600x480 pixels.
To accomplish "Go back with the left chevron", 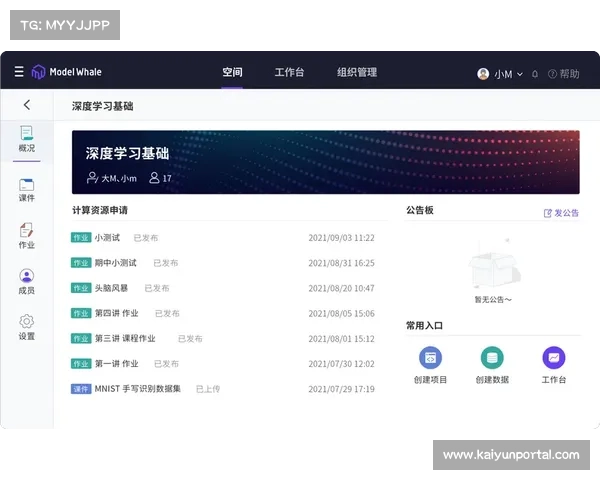I will tap(27, 105).
